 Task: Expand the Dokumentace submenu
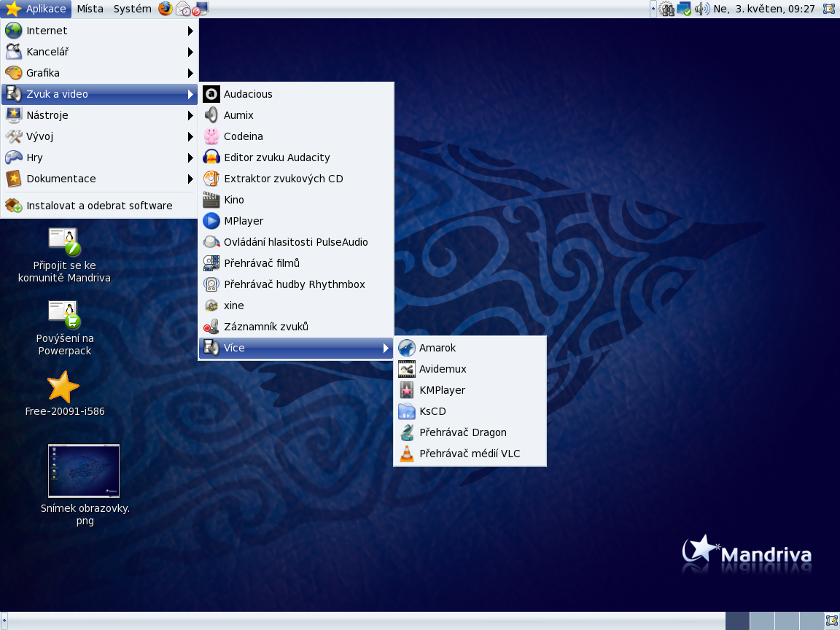[99, 179]
